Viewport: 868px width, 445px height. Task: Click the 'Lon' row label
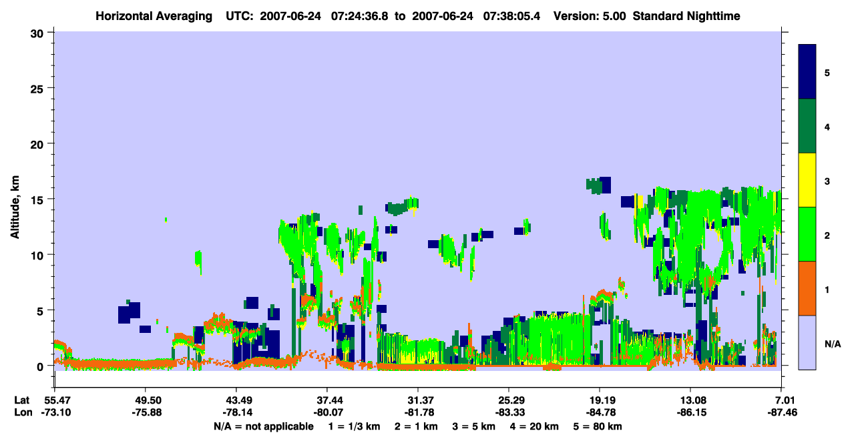[23, 412]
